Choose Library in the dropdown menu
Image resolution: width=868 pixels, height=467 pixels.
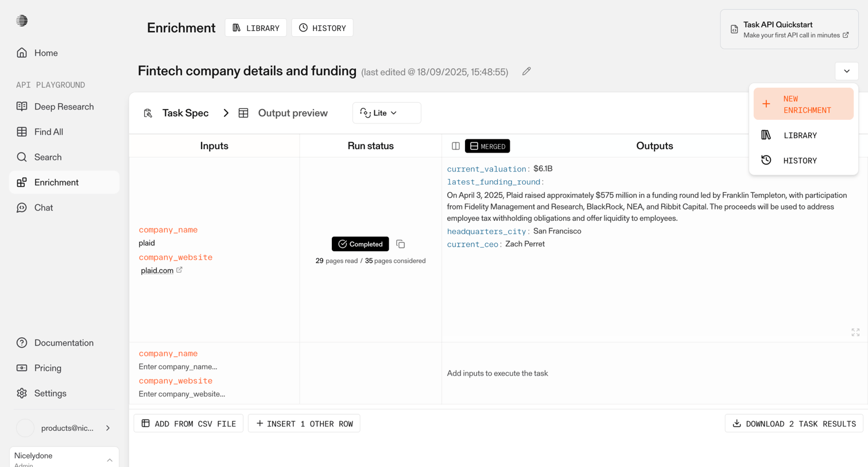(804, 135)
